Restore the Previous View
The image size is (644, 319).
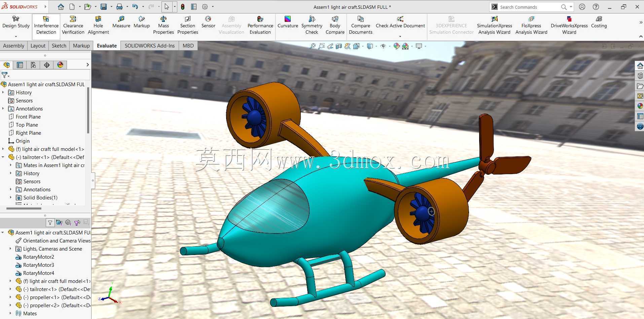pos(330,46)
